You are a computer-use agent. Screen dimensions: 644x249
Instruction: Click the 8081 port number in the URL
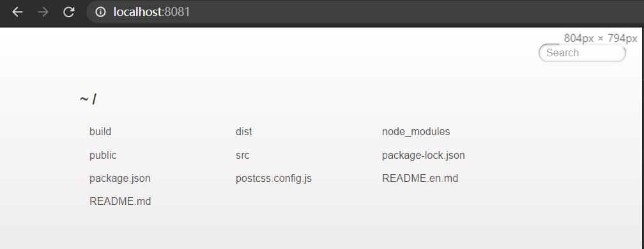click(177, 12)
